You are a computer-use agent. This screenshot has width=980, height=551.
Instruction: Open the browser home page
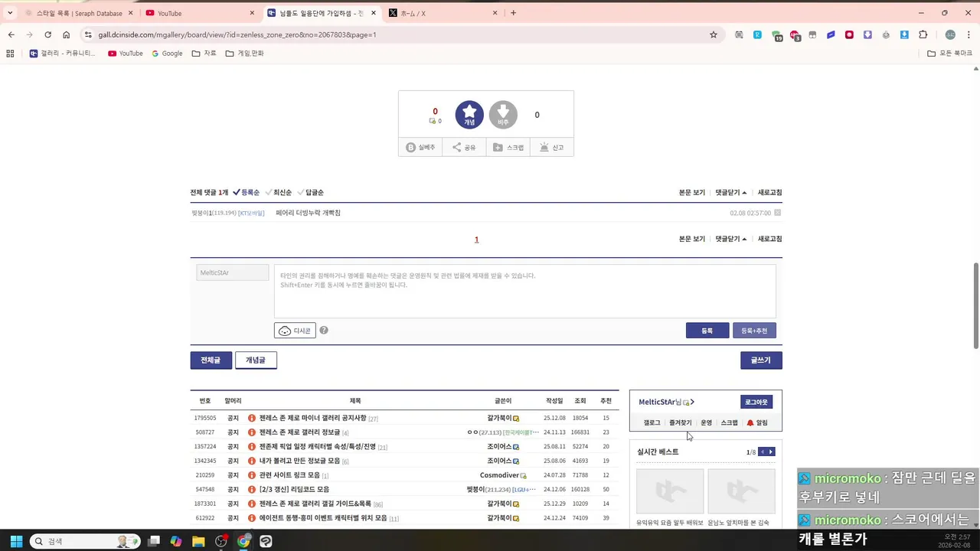pos(66,34)
